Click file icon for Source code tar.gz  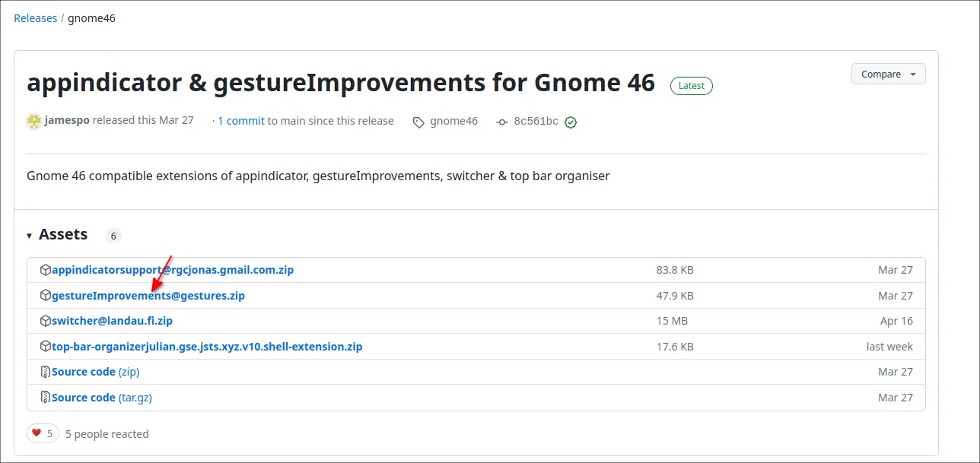pos(46,398)
